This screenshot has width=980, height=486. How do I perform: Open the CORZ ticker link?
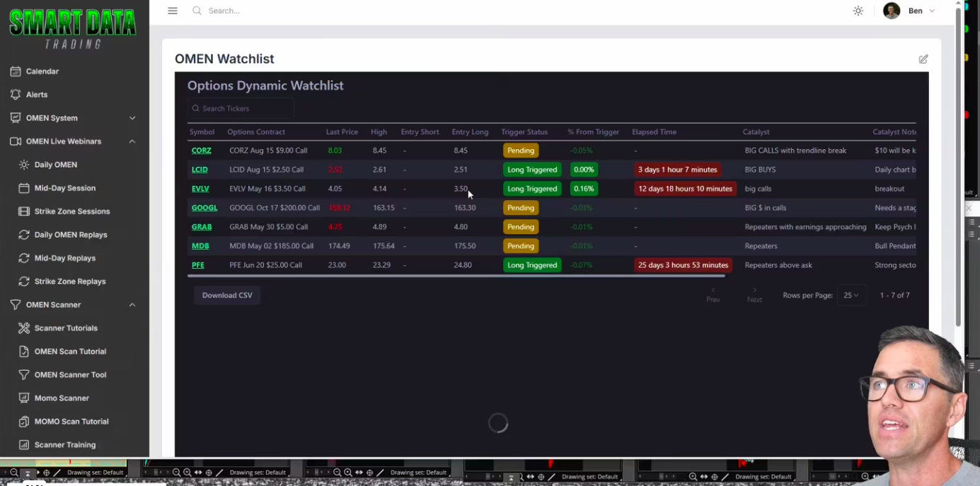[202, 151]
